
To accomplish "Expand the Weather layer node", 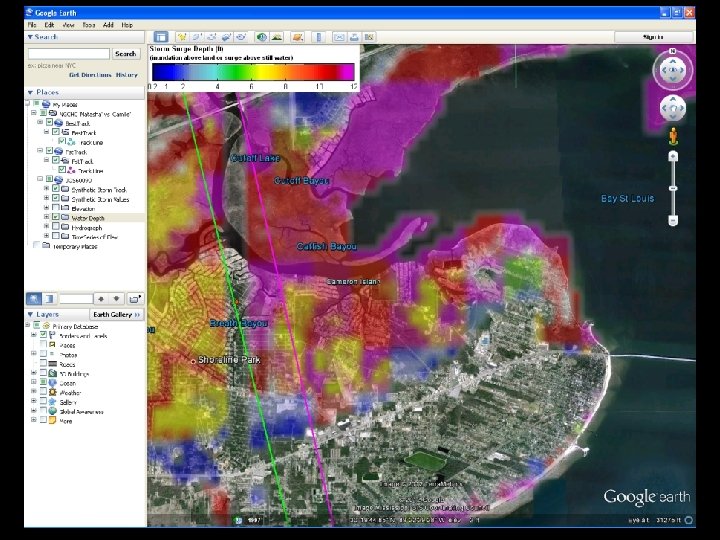I will pos(34,392).
